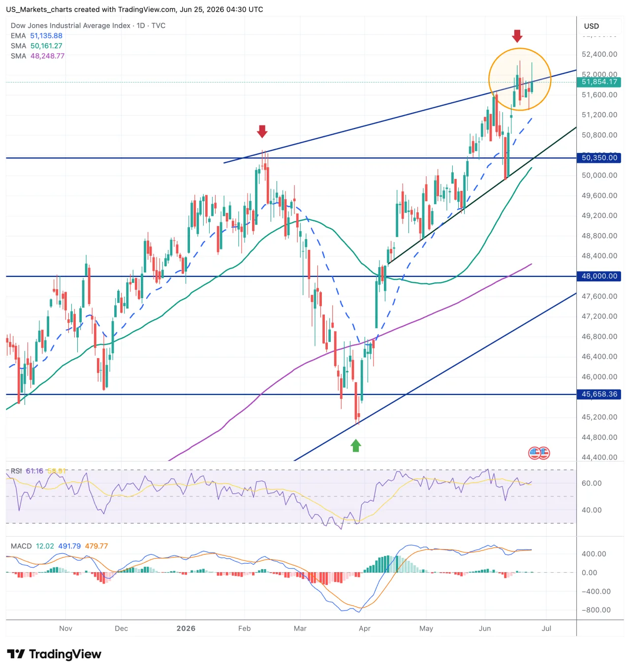Click the 45,200.00 price axis label
This screenshot has height=672, width=630.
tap(599, 417)
